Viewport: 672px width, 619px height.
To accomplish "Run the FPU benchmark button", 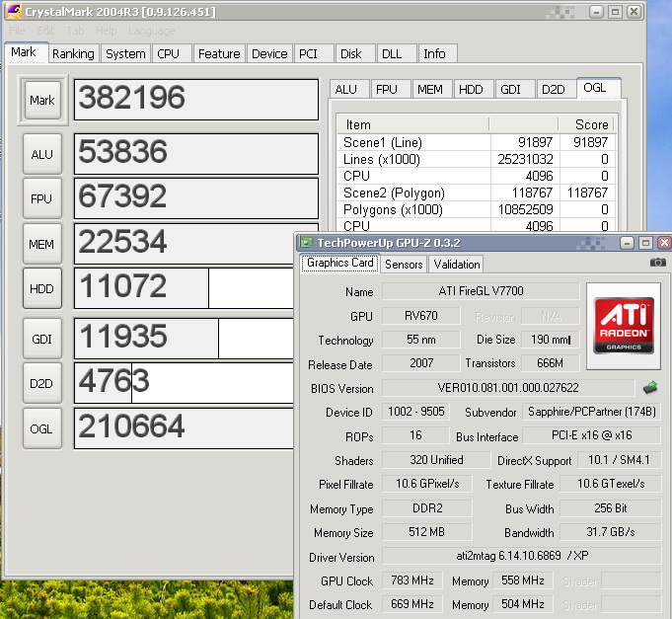I will coord(42,198).
